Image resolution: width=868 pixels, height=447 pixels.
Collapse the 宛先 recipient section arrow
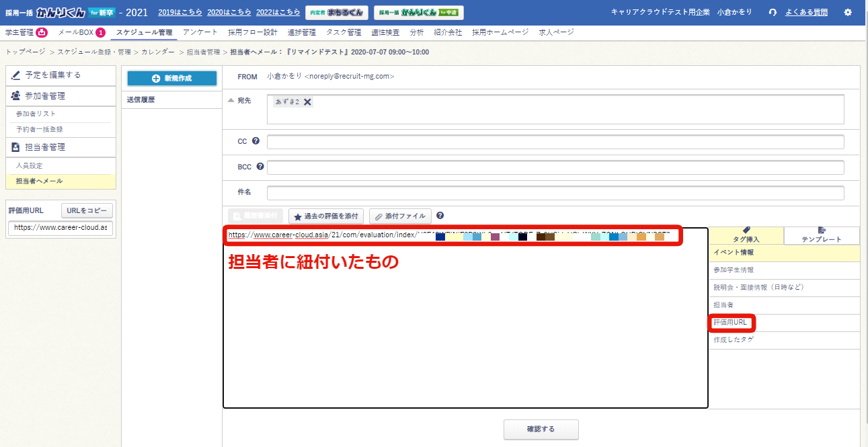coord(232,101)
